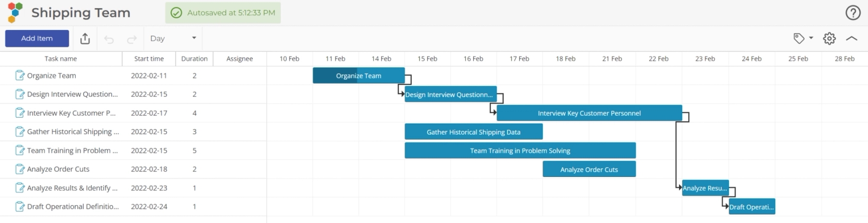
Task: Collapse the toolbar with the chevron up
Action: 852,38
